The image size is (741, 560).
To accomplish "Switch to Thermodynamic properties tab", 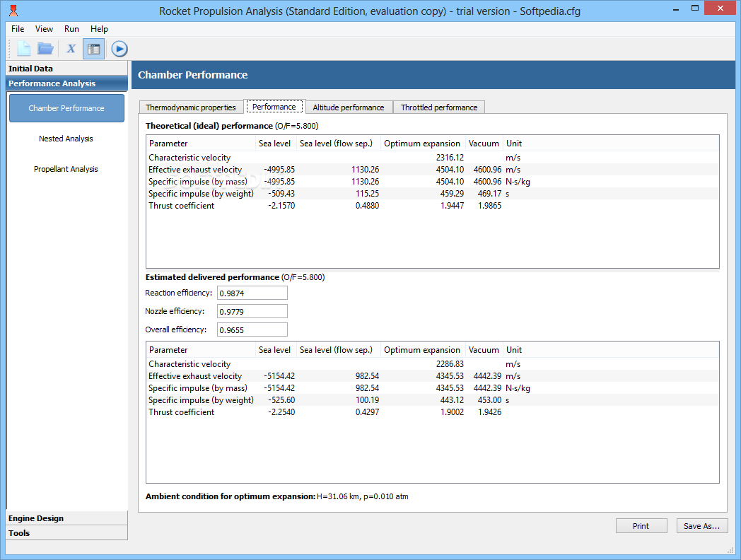I will click(190, 107).
